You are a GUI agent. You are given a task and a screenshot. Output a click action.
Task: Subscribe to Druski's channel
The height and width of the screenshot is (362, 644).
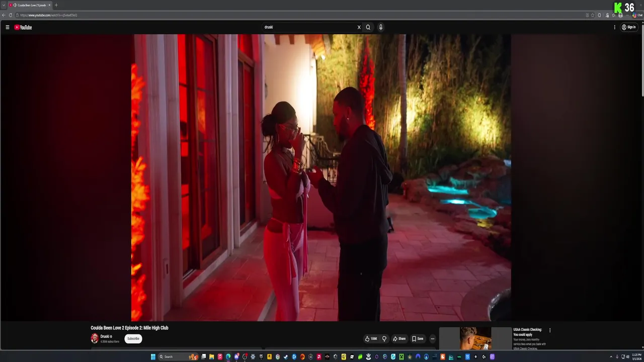pos(133,338)
